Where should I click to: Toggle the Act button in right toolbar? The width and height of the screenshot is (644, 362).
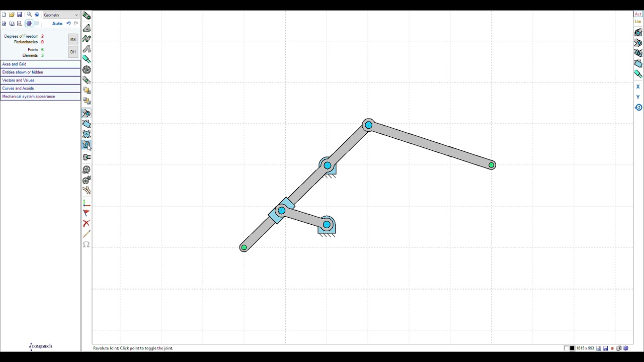638,14
